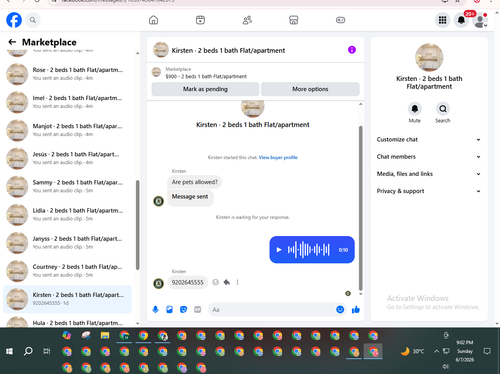Image resolution: width=500 pixels, height=374 pixels.
Task: Open the Windows Start menu
Action: 9,351
